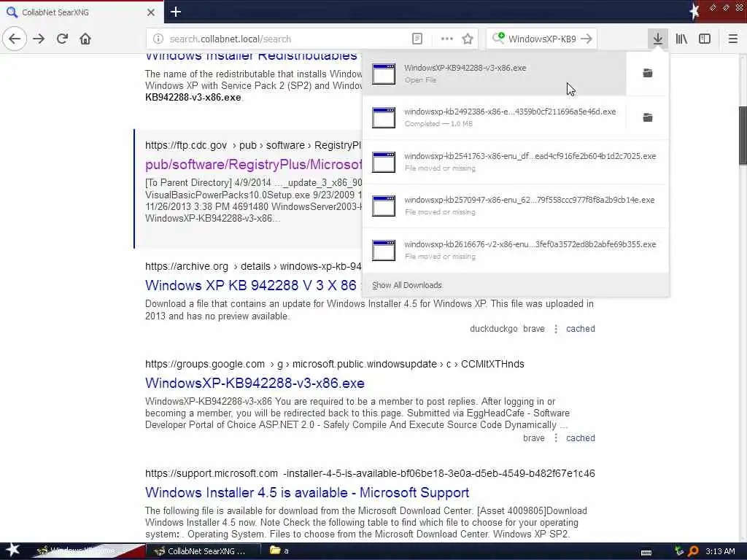Expand options dots beside Google Groups cached link
Viewport: 747px width, 560px height.
[x=555, y=438]
